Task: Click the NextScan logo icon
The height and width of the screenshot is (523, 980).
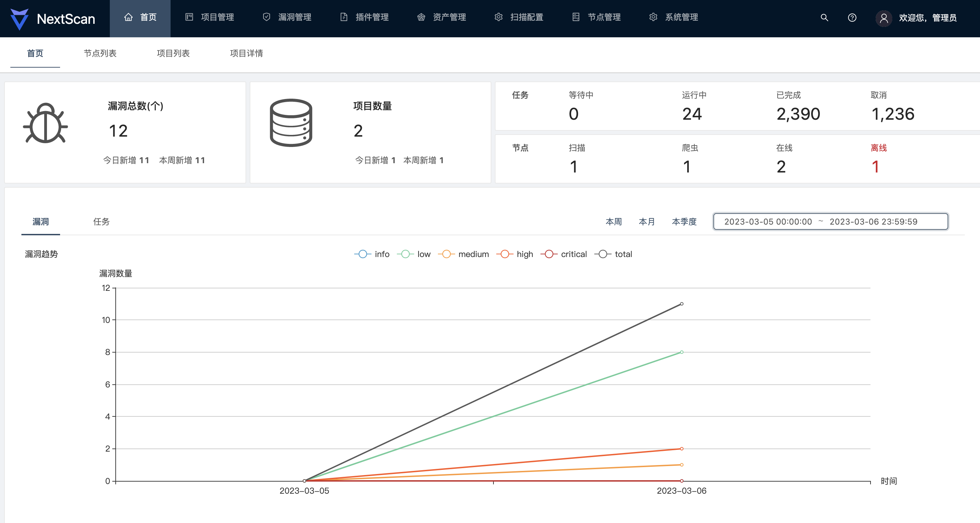Action: pyautogui.click(x=19, y=19)
